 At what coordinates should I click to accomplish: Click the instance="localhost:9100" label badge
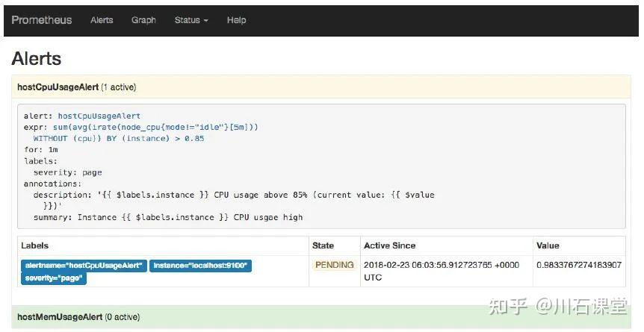[200, 266]
